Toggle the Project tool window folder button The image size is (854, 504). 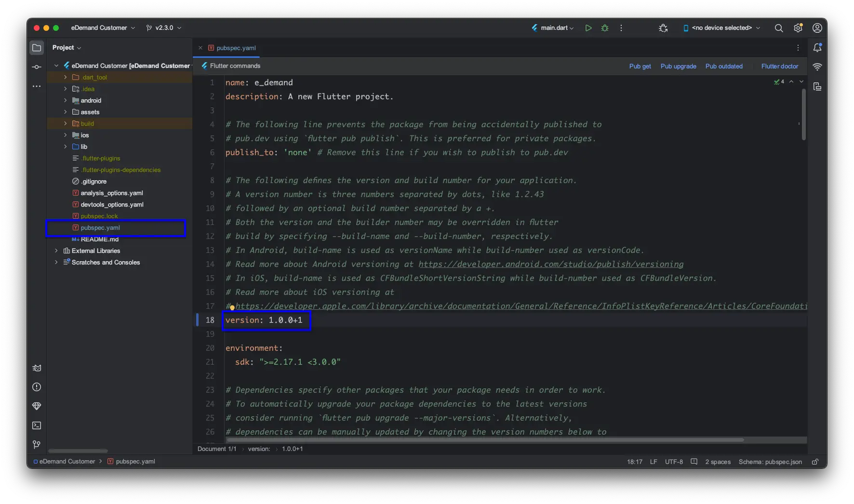37,48
